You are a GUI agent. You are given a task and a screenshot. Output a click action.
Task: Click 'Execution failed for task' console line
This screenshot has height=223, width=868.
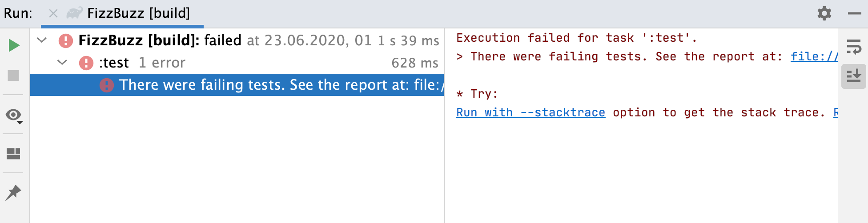577,38
